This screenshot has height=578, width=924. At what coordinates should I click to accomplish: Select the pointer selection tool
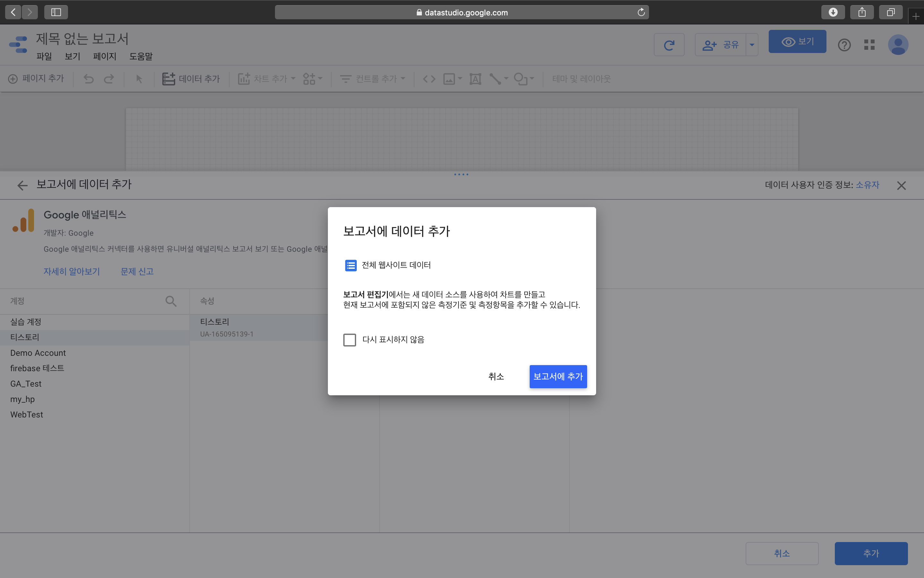[x=139, y=79]
